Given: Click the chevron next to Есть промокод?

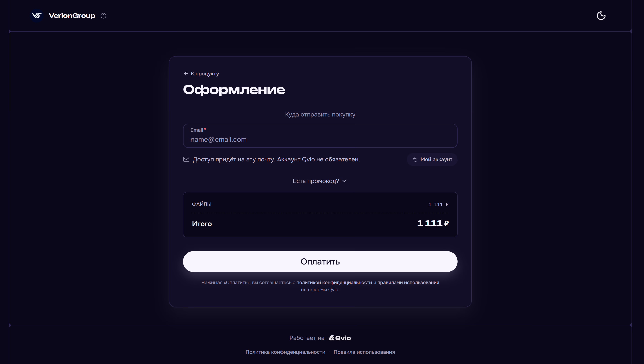Looking at the screenshot, I should [344, 181].
